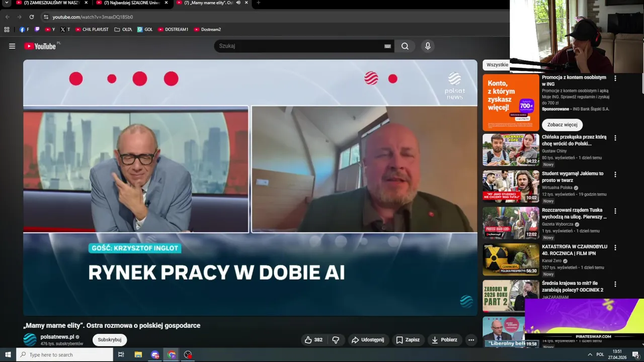Select the Wszystkie filter chip

coord(497,65)
